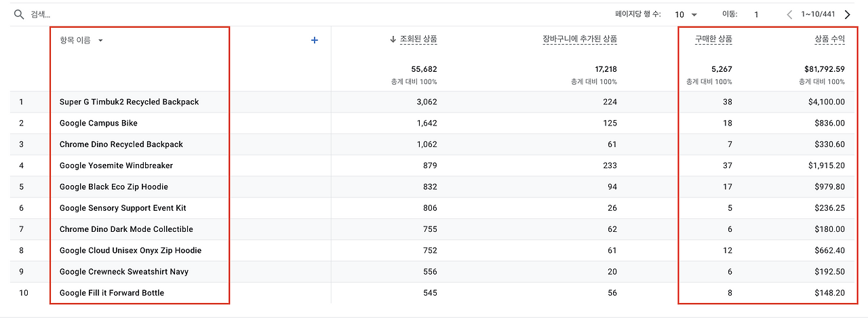Click the descending sort arrow icon
This screenshot has height=318, width=868.
[x=393, y=40]
